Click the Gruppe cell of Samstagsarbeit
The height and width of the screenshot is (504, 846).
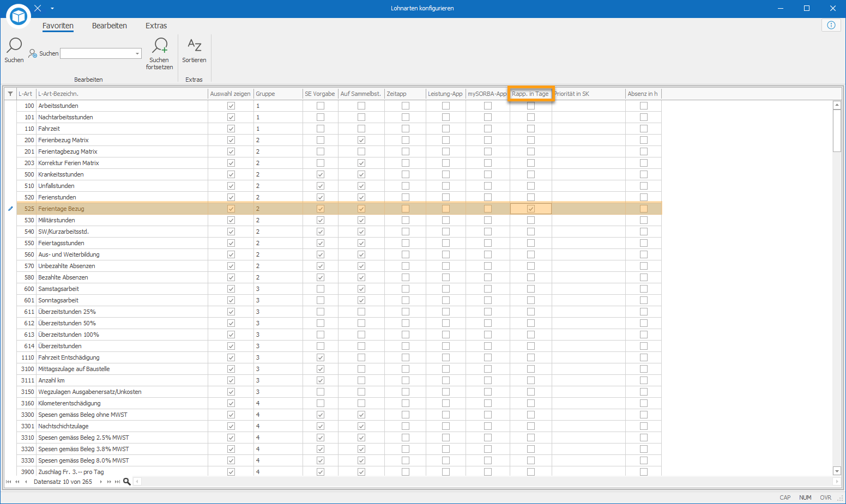coord(279,289)
